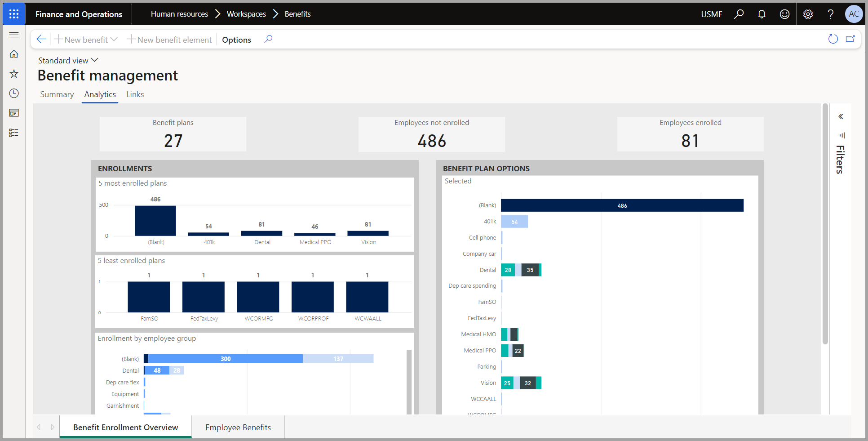Switch to the Summary tab

click(57, 94)
